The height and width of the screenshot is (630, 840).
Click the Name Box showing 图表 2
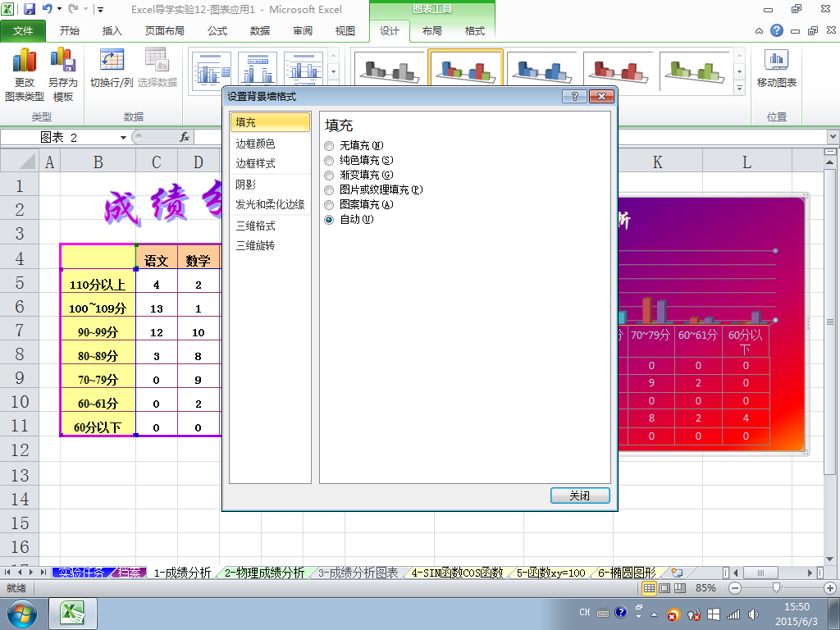tap(59, 138)
